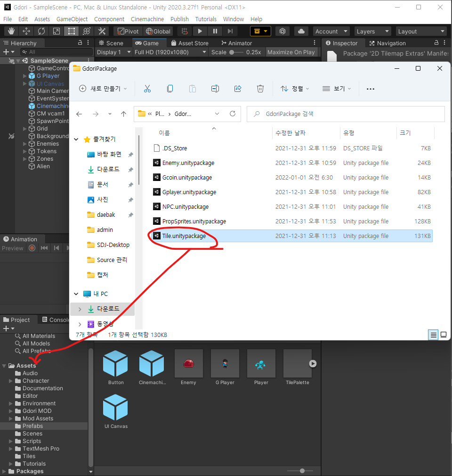
Task: Click the Up arrow navigation in Explorer
Action: click(123, 114)
